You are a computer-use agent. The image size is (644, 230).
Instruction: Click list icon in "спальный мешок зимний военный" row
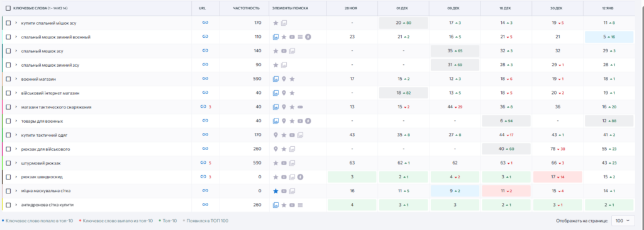point(300,37)
